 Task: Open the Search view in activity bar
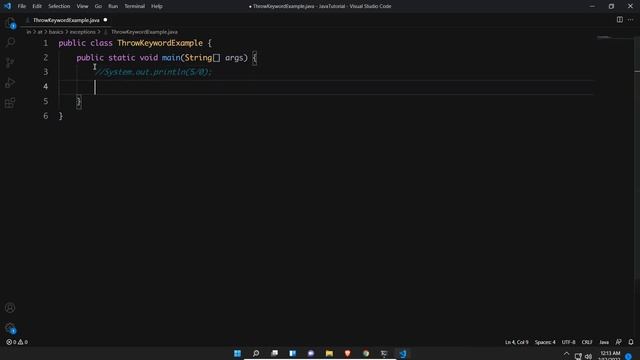(x=10, y=42)
